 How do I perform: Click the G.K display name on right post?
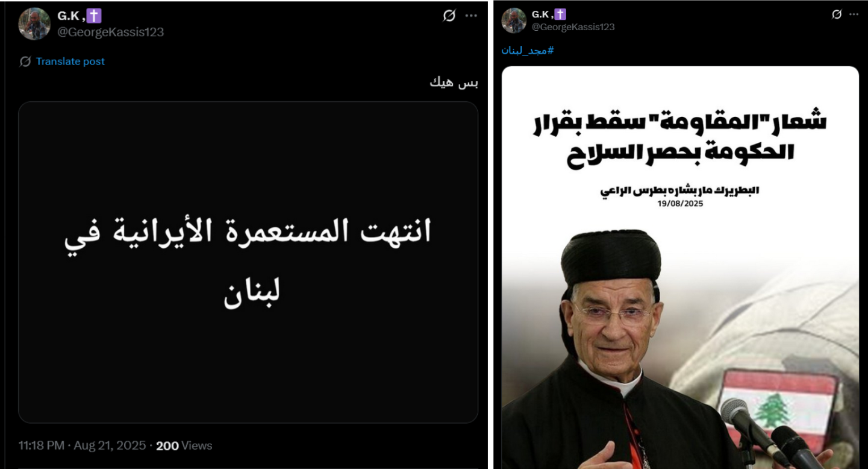pyautogui.click(x=542, y=14)
